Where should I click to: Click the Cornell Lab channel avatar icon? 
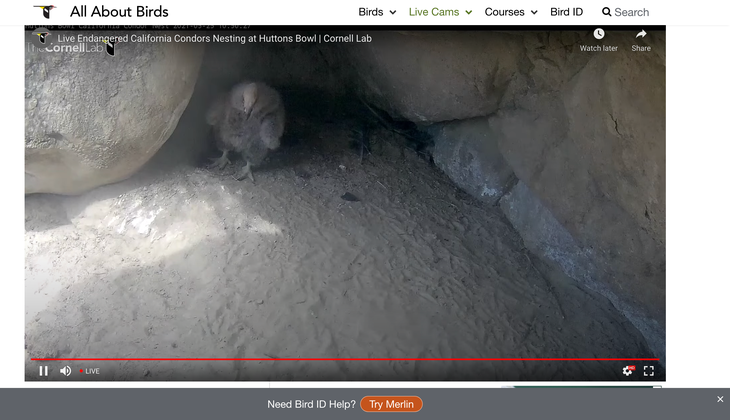click(x=42, y=38)
